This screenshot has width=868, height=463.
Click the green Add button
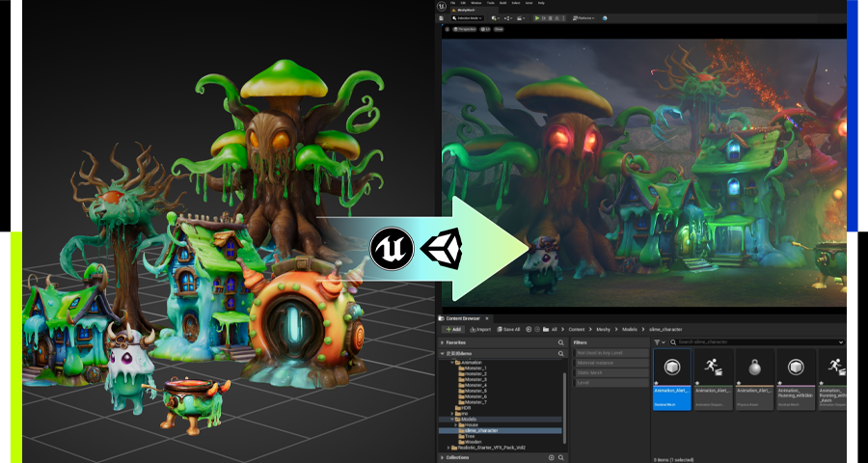click(451, 329)
